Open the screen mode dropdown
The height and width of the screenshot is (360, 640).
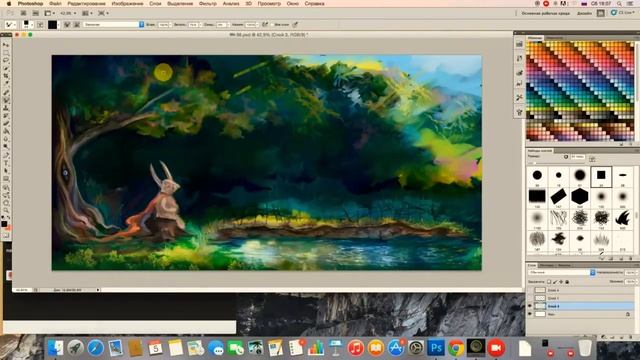[x=103, y=13]
